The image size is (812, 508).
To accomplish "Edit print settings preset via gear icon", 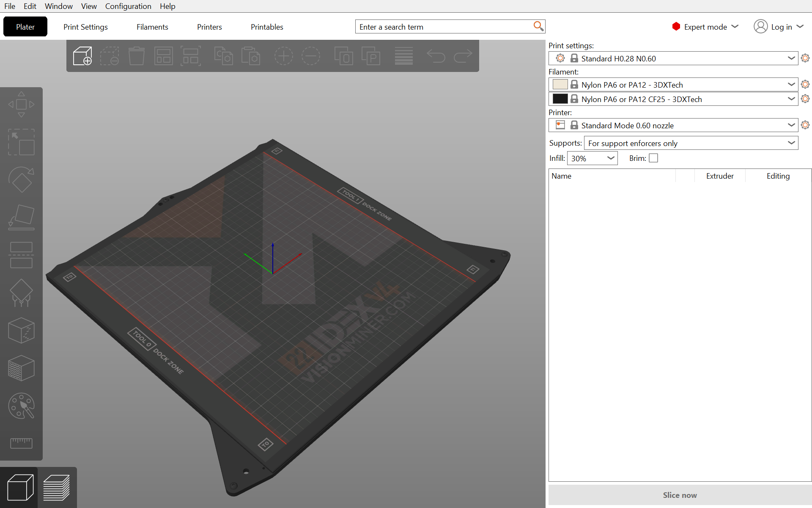I will [805, 58].
